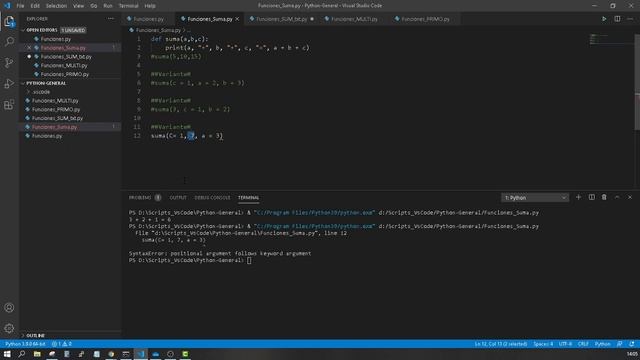Close Funciones_Suma.py in Open Editors list

(x=29, y=48)
